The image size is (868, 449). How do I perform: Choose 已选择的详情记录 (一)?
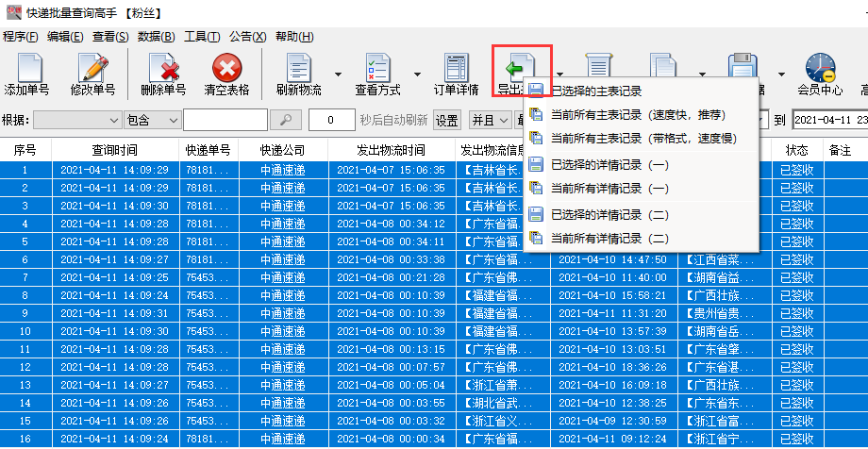pos(641,164)
